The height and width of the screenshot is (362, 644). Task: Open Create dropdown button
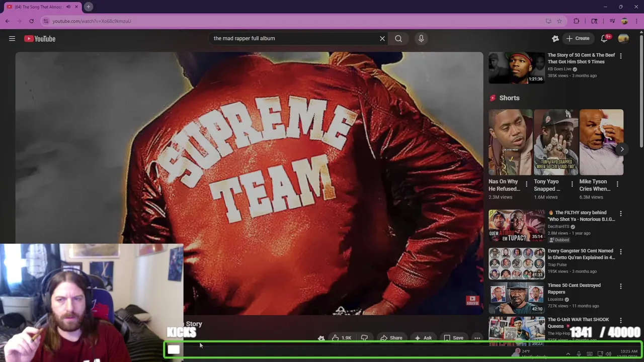click(578, 38)
